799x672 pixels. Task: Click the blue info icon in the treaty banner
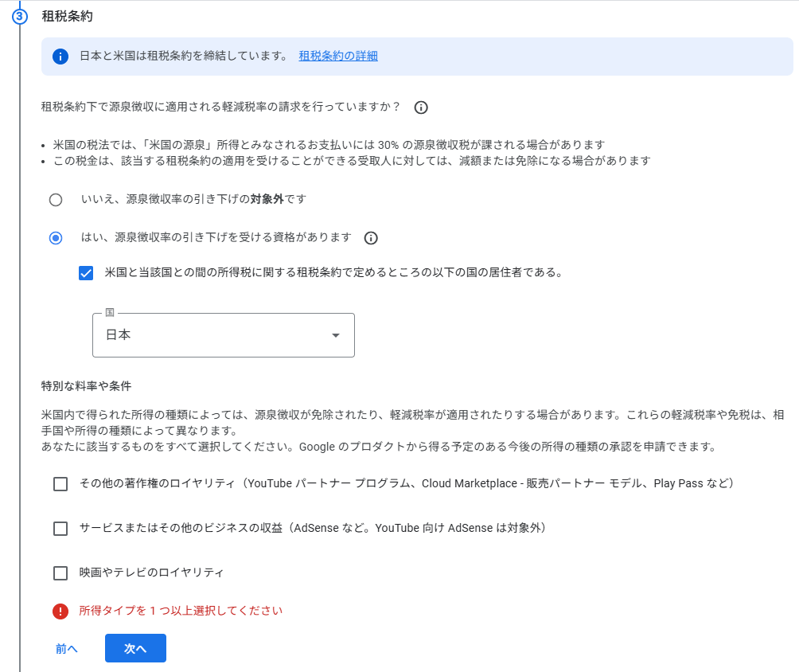tap(60, 56)
